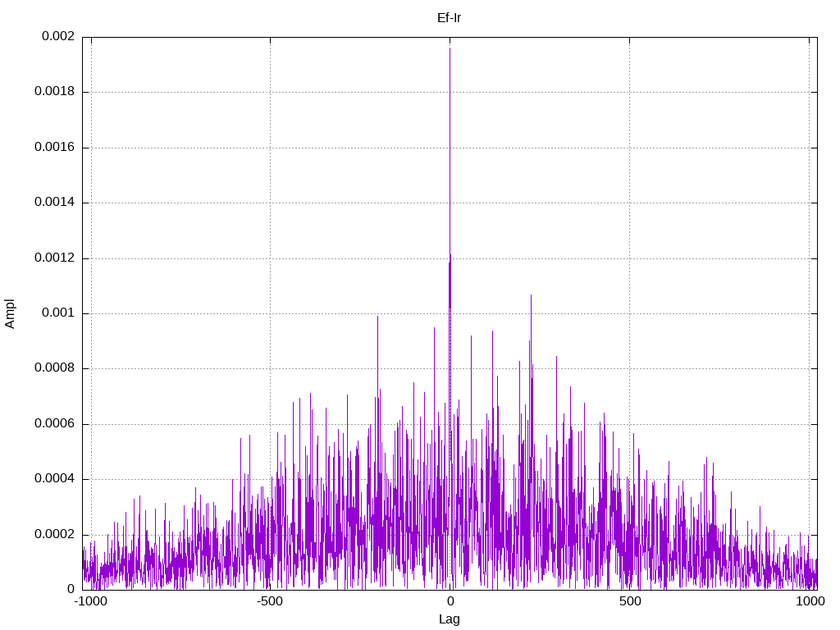This screenshot has width=840, height=630.
Task: Click the 1000 x-axis tick label
Action: (x=810, y=601)
